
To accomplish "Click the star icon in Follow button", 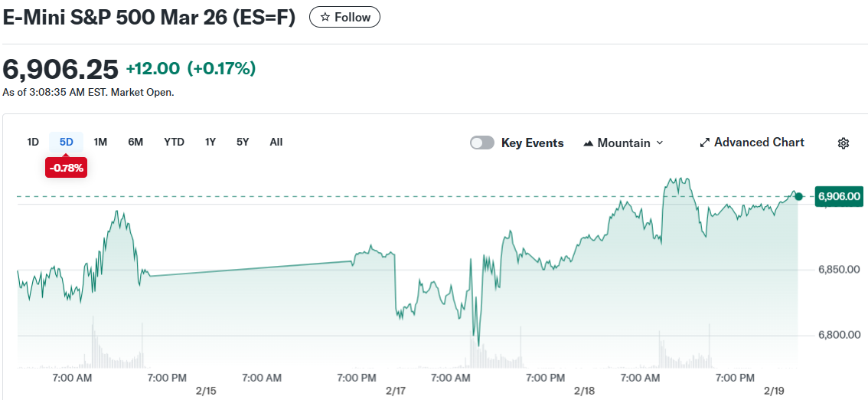I will [x=325, y=17].
